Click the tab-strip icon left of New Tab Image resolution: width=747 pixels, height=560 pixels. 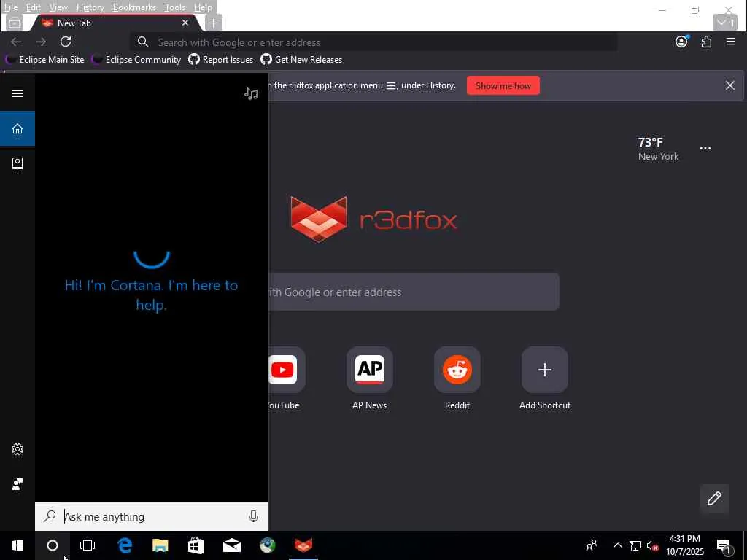(15, 23)
